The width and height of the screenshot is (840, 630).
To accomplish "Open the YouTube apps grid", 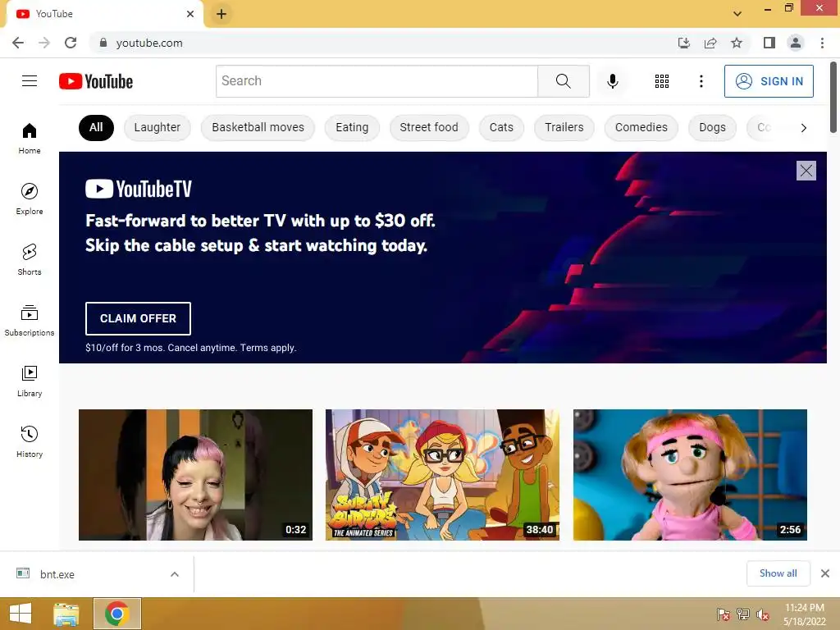I will click(662, 81).
